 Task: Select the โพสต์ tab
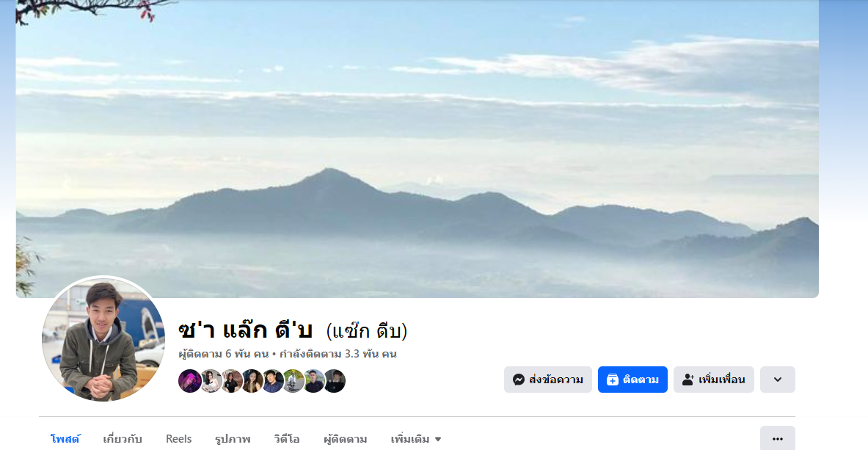(65, 439)
